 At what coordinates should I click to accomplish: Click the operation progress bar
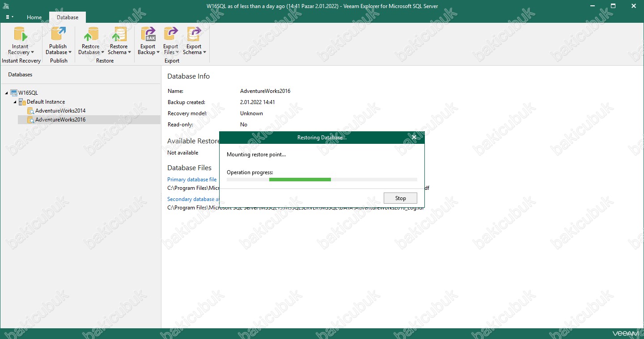pyautogui.click(x=322, y=180)
